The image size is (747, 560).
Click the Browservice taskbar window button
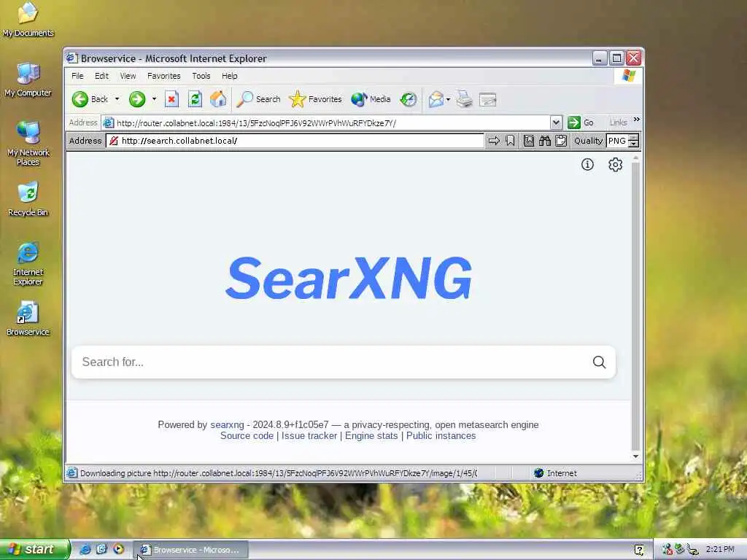[x=190, y=550]
